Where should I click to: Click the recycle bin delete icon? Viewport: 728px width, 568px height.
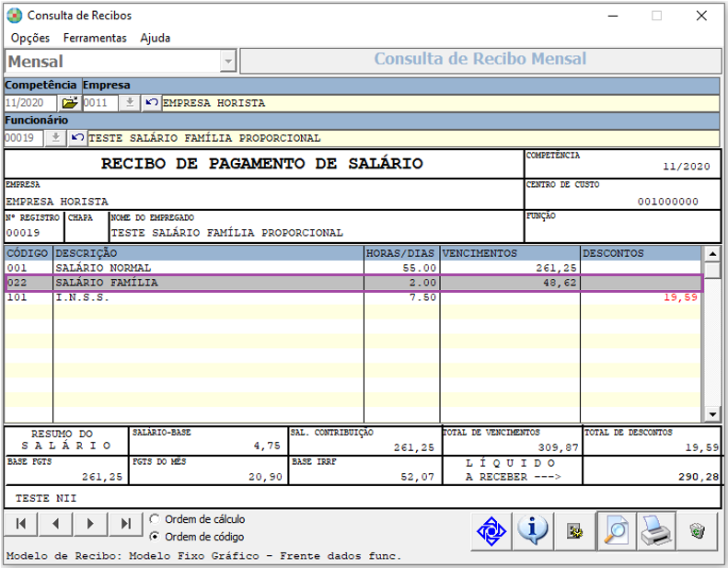tap(698, 531)
